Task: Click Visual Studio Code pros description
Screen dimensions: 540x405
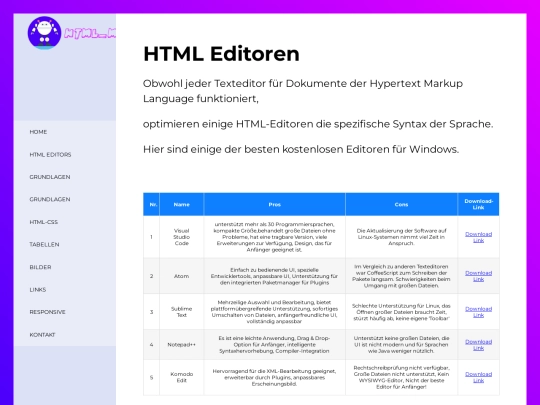Action: click(x=274, y=237)
